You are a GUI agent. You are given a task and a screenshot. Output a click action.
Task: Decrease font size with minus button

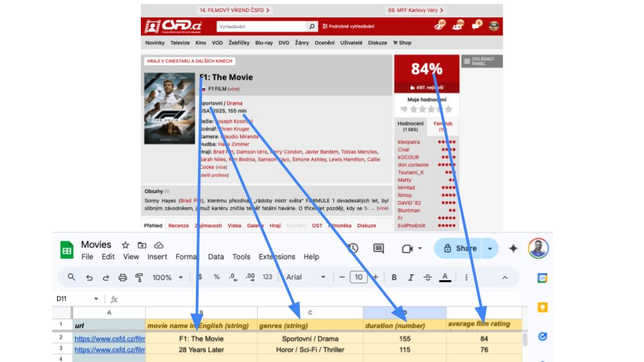coord(341,278)
